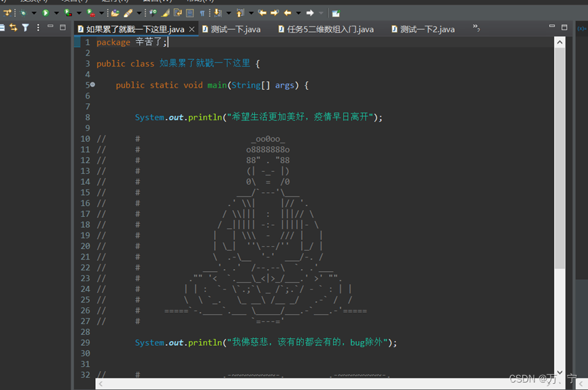
Task: Click line number 29 in gutter
Action: click(85, 342)
